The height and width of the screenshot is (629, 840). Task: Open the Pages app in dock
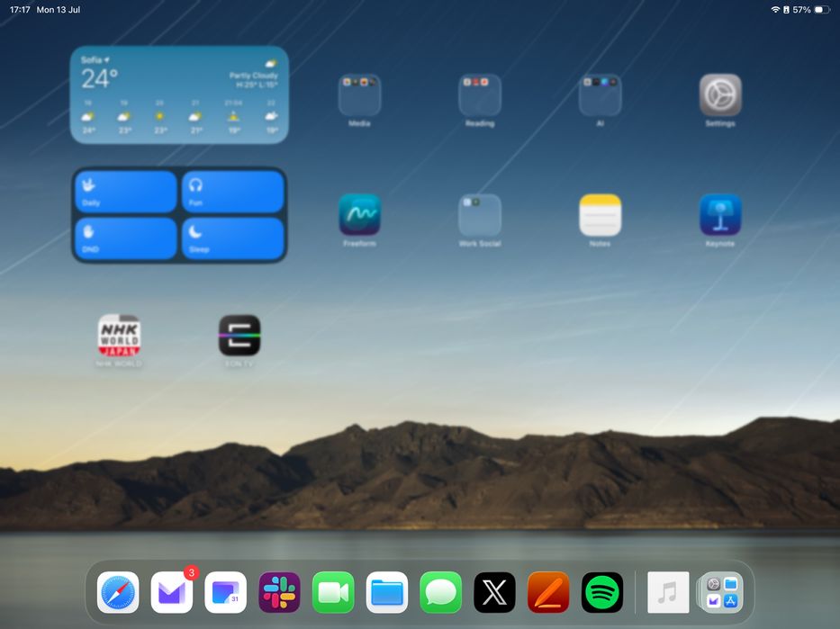[x=548, y=592]
